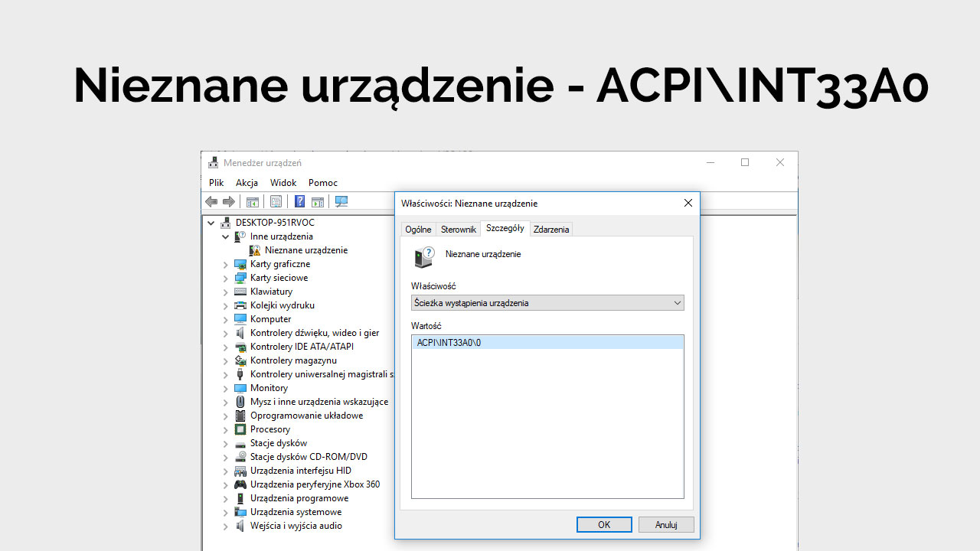Image resolution: width=980 pixels, height=551 pixels.
Task: Click the Klawiatury keyboard icon
Action: 240,292
